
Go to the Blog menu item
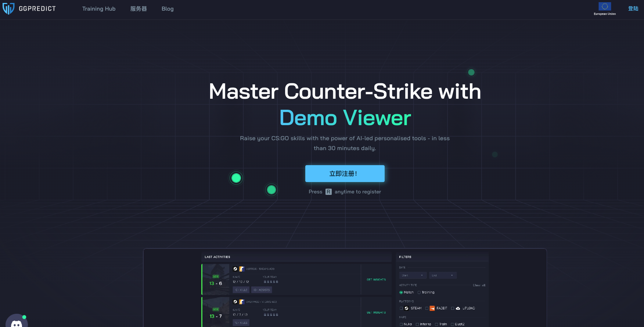168,9
